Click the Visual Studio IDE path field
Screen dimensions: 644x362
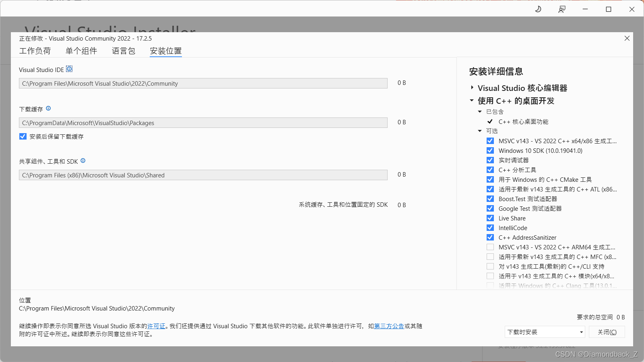(203, 83)
